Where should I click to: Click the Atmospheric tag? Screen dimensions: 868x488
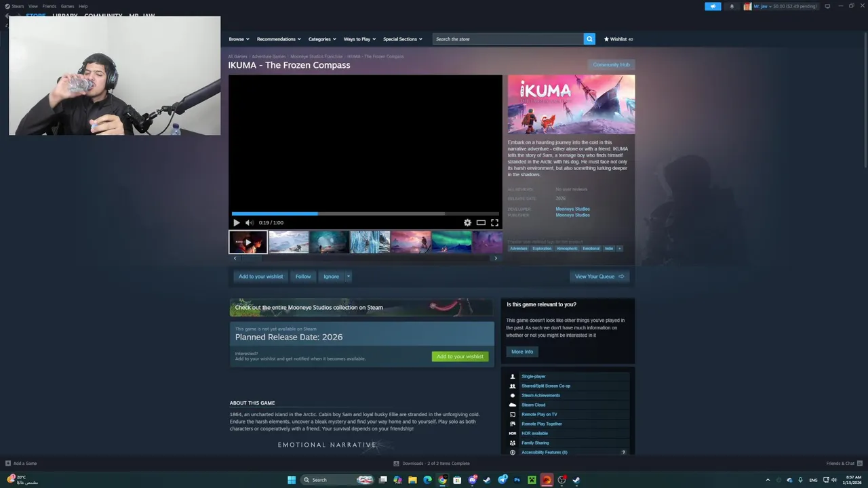(567, 249)
